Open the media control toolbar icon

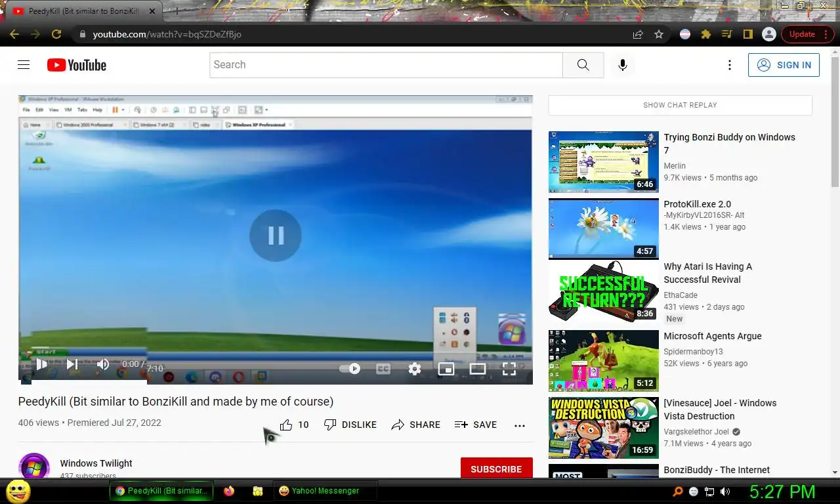click(726, 34)
